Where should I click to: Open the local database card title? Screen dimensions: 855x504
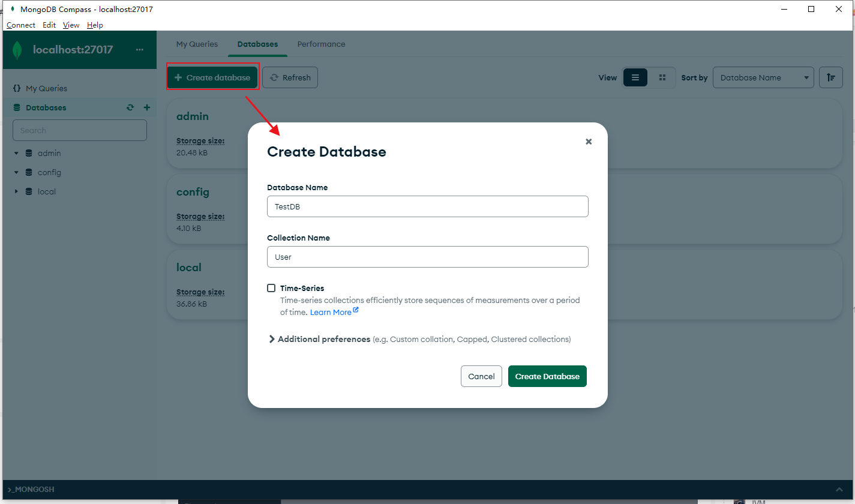(x=189, y=268)
